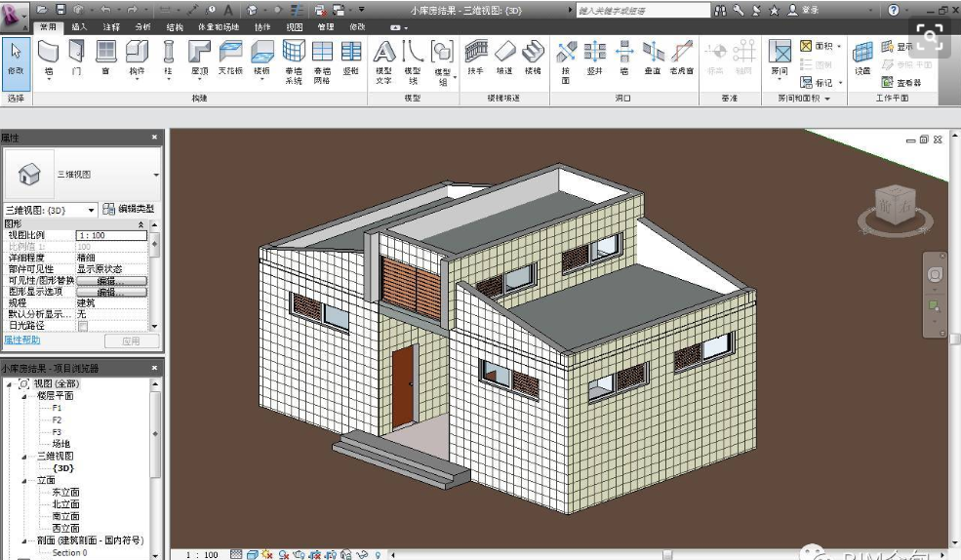Screen dimensions: 961x560
Task: Select the Mullion (竖梃) tool
Action: point(350,59)
